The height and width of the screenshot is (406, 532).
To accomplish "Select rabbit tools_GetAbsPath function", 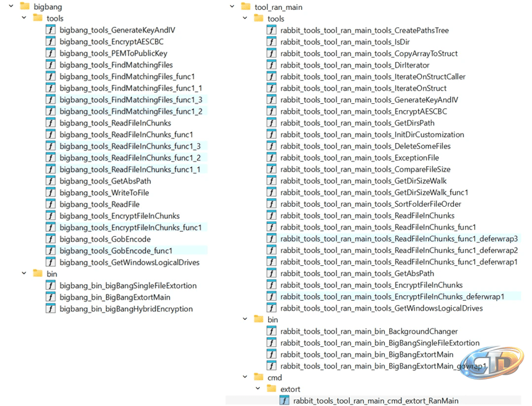I will point(357,273).
